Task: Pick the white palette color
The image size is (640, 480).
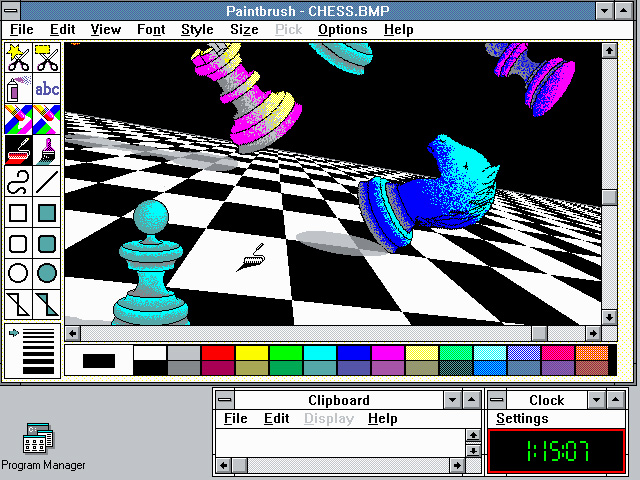Action: click(150, 353)
